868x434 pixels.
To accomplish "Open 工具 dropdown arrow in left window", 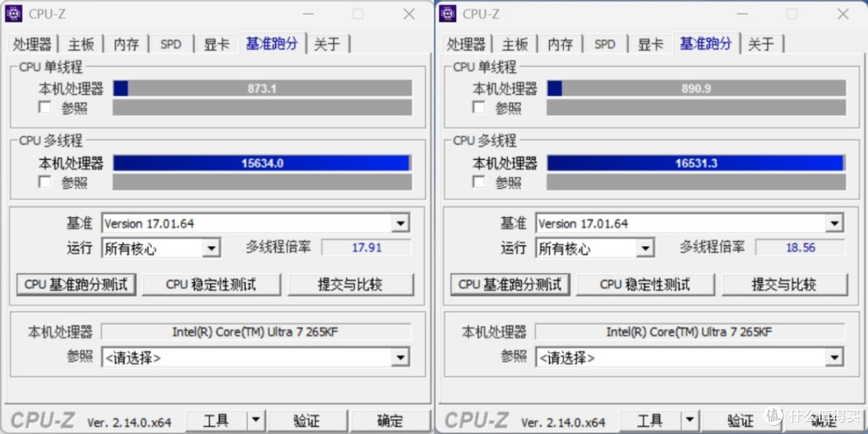I will pyautogui.click(x=256, y=420).
